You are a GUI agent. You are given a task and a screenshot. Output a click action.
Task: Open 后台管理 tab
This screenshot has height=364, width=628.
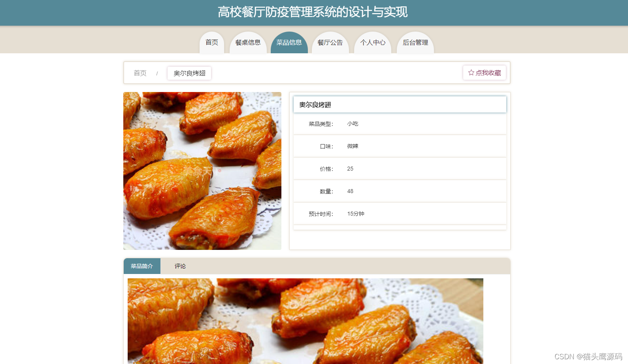(415, 43)
